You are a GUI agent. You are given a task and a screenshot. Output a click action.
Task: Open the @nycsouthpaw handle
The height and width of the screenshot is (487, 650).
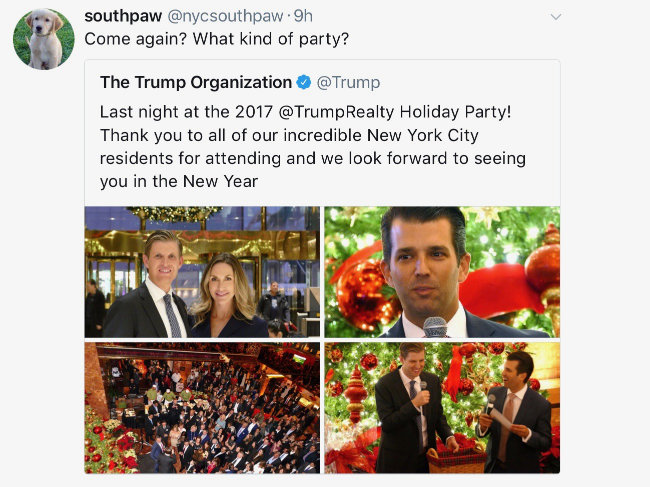[226, 17]
